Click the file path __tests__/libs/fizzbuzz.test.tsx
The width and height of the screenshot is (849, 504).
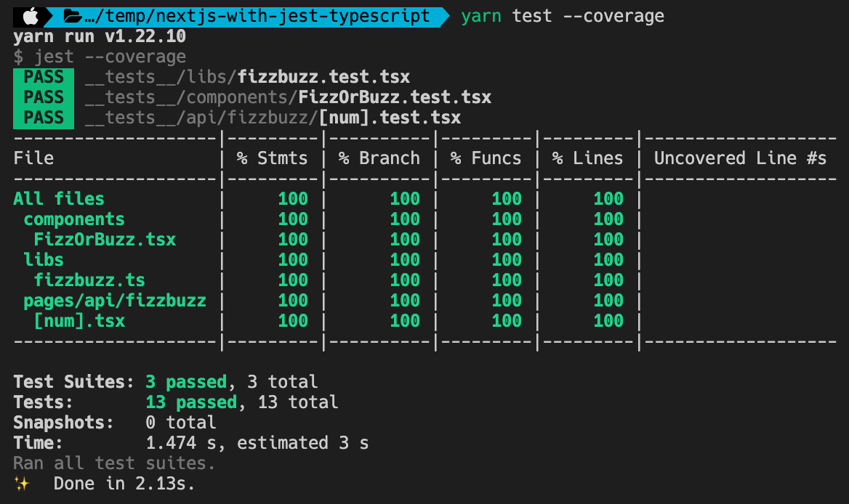[247, 77]
